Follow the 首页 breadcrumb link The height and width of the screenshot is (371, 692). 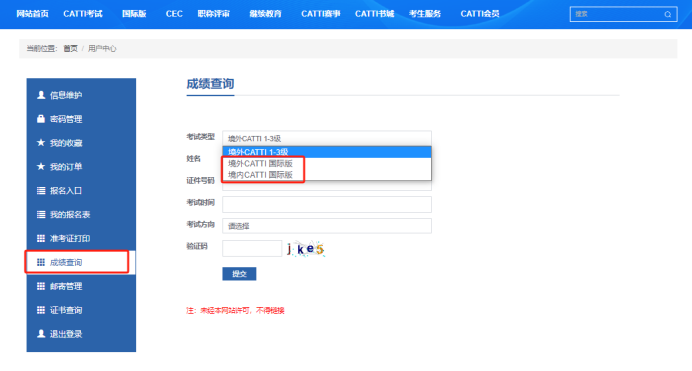[x=71, y=49]
